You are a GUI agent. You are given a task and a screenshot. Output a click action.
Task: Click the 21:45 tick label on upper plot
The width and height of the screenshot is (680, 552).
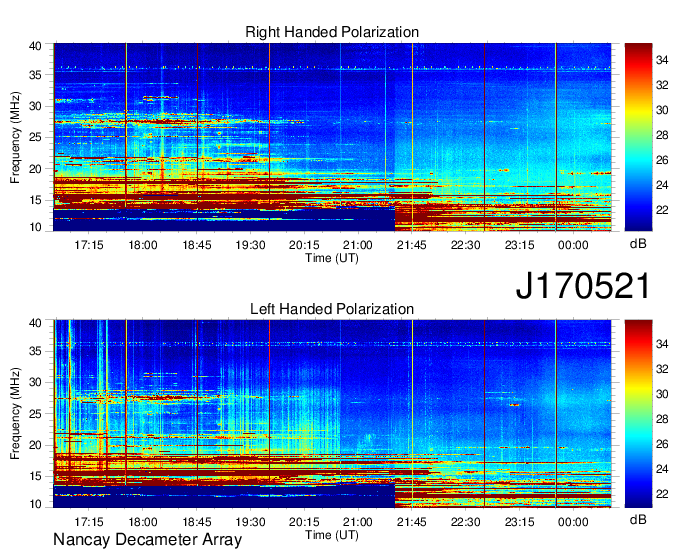coord(412,245)
